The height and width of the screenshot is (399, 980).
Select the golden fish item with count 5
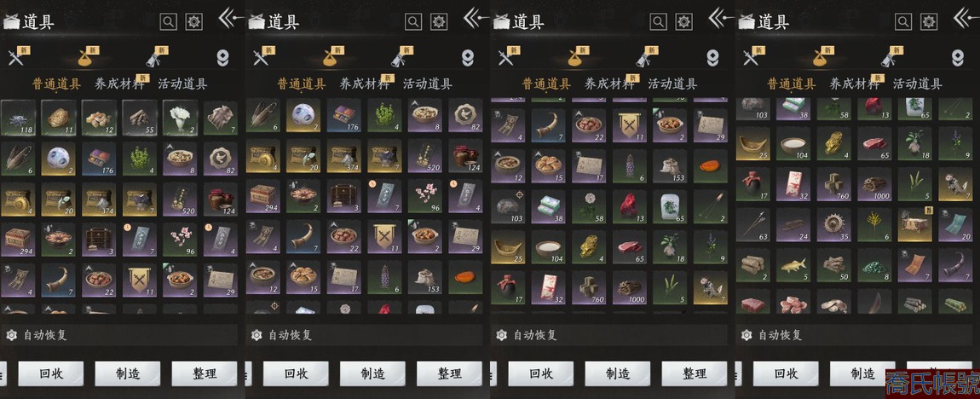(x=793, y=265)
